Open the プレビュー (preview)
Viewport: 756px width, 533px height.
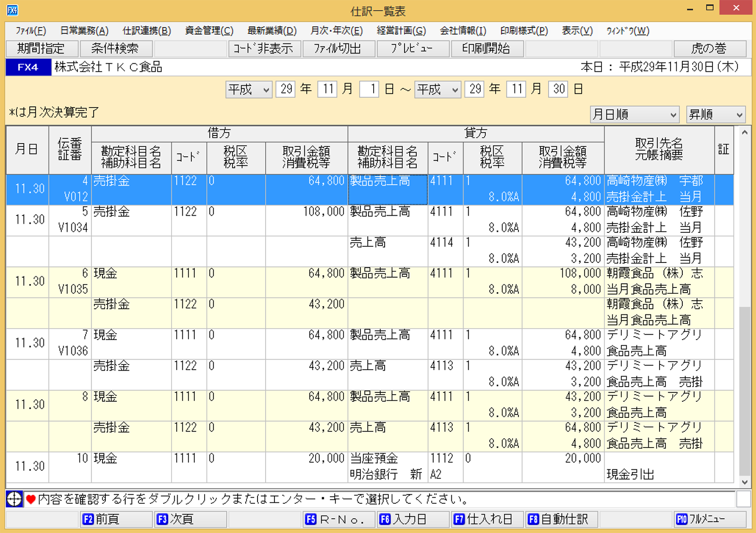[x=412, y=49]
